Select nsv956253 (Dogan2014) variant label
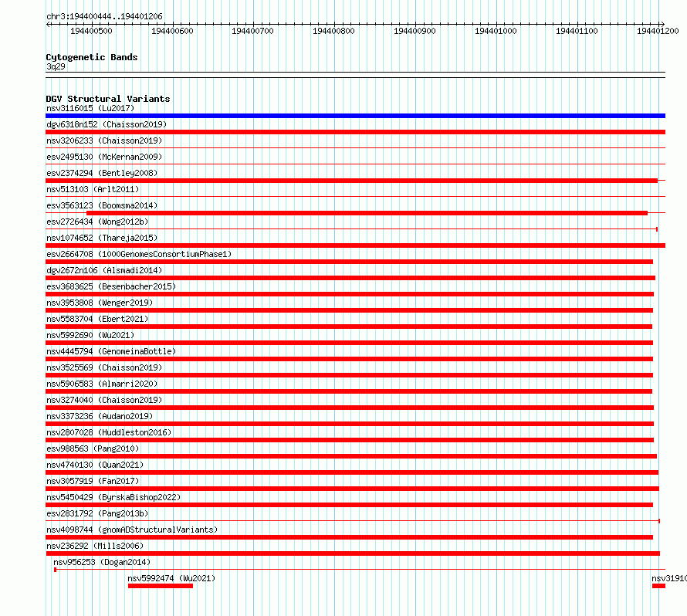This screenshot has width=687, height=616. (x=102, y=562)
